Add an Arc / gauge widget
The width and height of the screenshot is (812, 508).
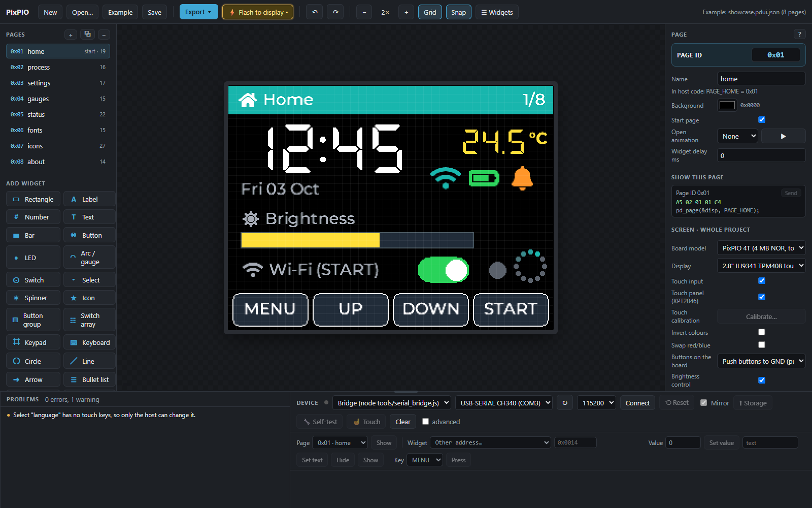[90, 258]
